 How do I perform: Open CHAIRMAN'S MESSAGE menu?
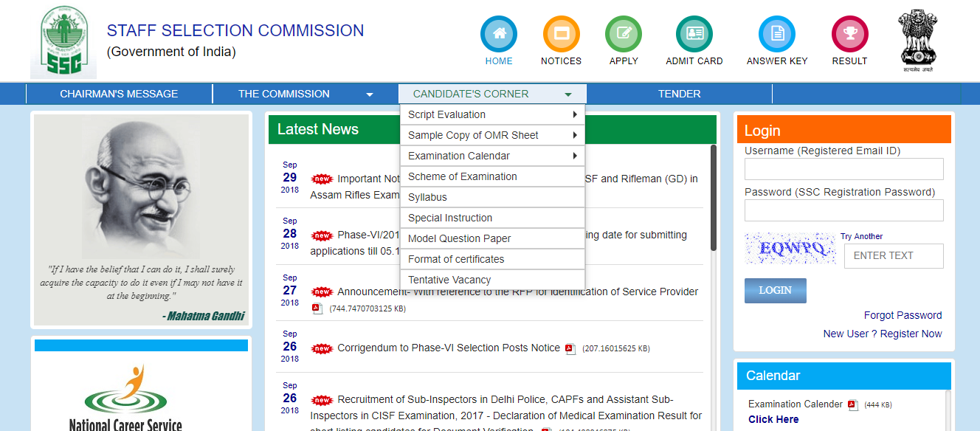tap(119, 94)
